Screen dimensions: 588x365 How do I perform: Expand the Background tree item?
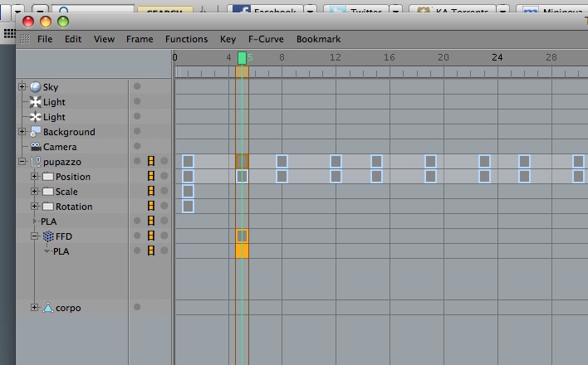[22, 132]
